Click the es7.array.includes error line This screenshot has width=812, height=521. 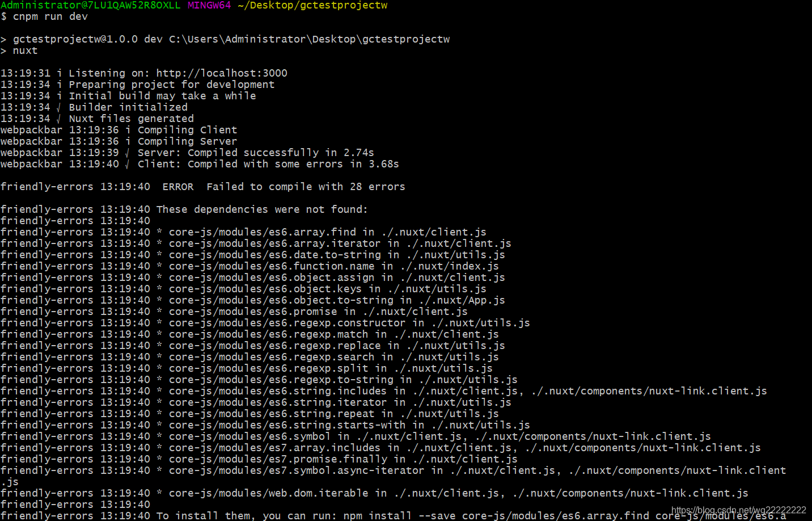tap(380, 448)
